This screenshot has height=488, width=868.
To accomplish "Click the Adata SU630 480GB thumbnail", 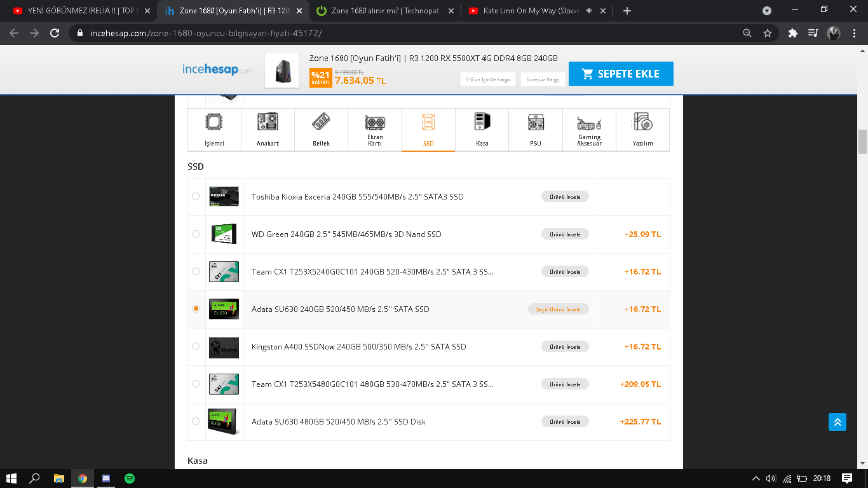I will tap(222, 421).
